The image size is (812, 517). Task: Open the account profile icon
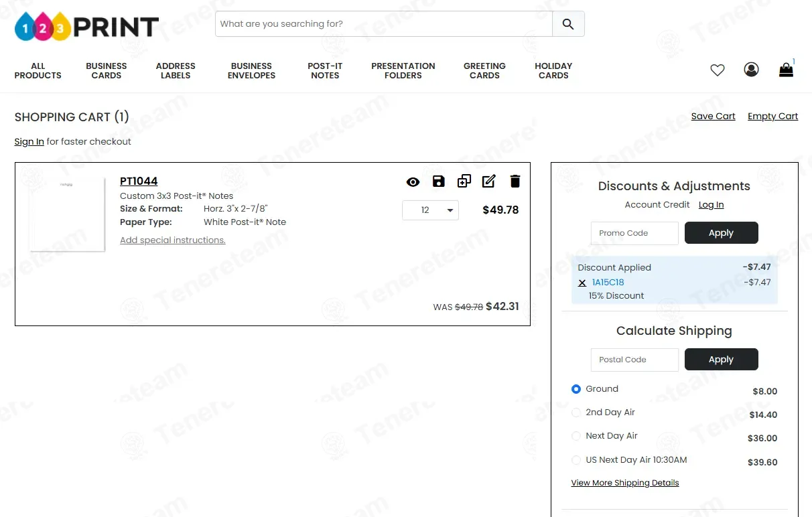(751, 70)
